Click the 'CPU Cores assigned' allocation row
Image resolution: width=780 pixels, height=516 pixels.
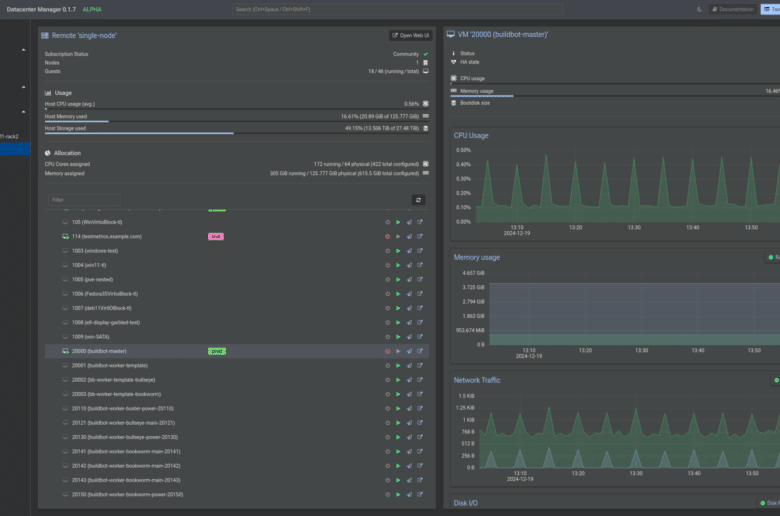(x=237, y=164)
